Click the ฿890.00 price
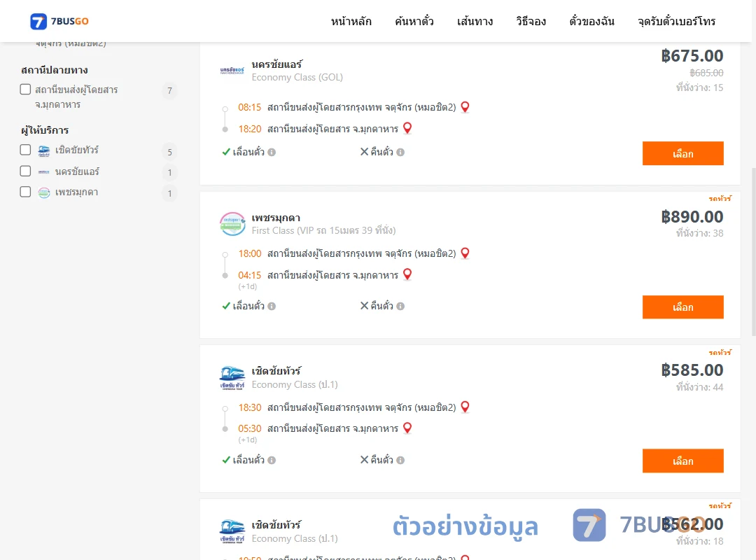This screenshot has height=560, width=756. click(x=692, y=217)
